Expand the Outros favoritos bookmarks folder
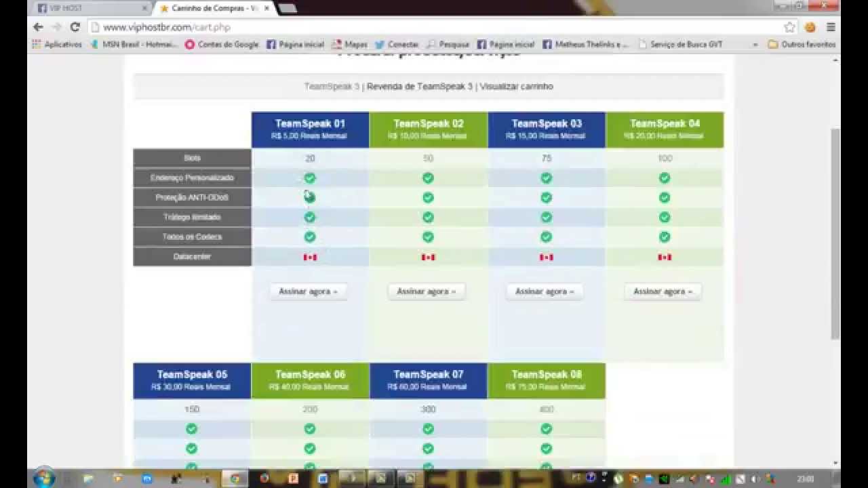Image resolution: width=868 pixels, height=488 pixels. [x=802, y=44]
